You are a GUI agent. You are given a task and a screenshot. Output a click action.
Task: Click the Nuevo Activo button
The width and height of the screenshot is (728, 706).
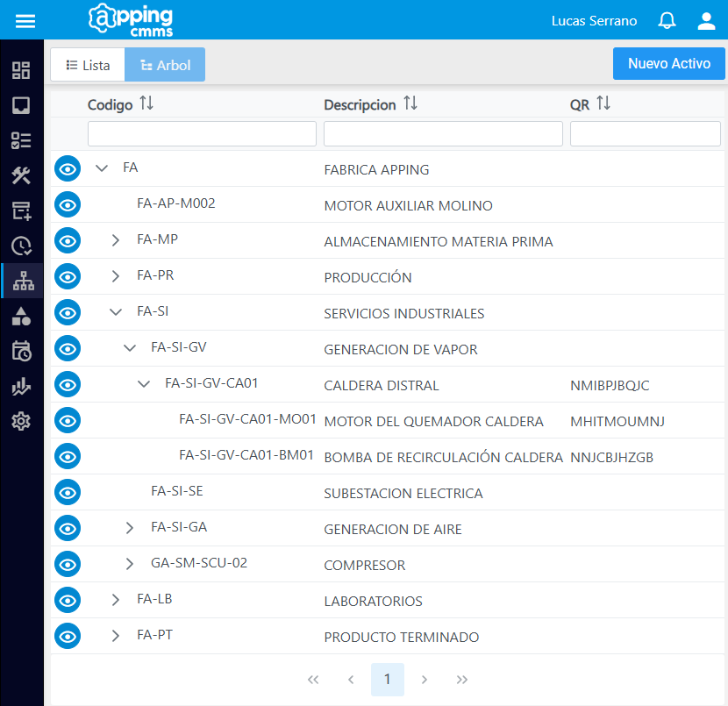(x=668, y=63)
